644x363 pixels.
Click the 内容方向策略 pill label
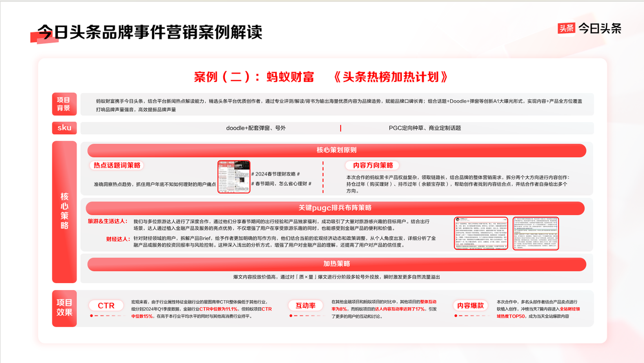pos(372,165)
